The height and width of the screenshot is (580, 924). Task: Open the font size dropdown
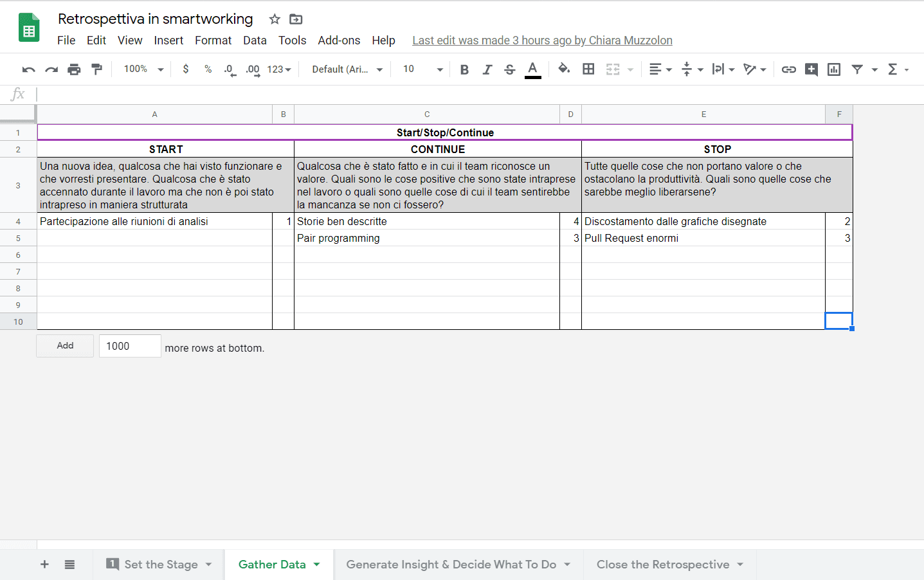422,69
